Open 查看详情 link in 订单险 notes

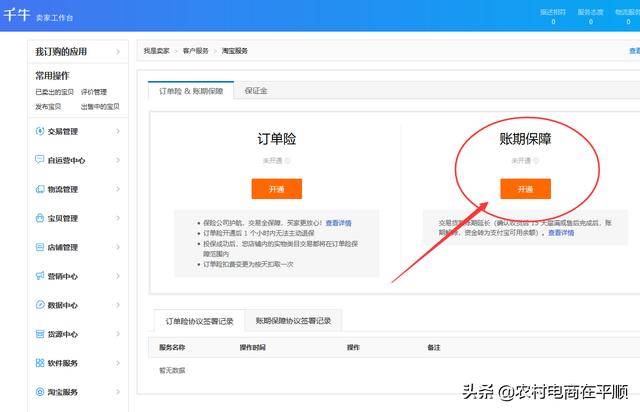pos(338,223)
